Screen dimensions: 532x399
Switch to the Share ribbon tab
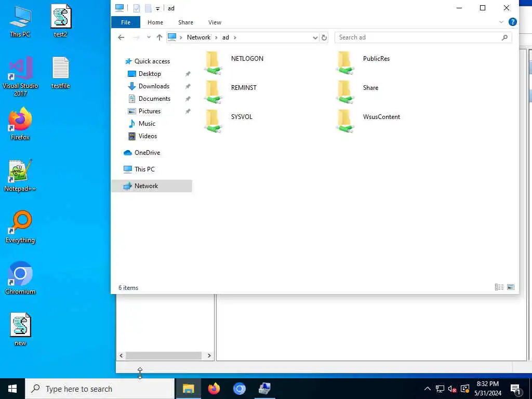tap(185, 22)
